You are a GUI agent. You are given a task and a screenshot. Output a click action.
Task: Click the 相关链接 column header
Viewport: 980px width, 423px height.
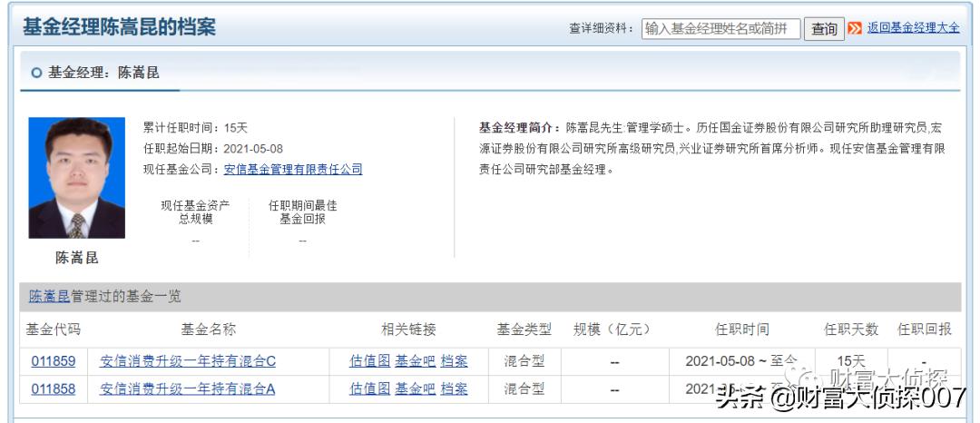click(408, 330)
